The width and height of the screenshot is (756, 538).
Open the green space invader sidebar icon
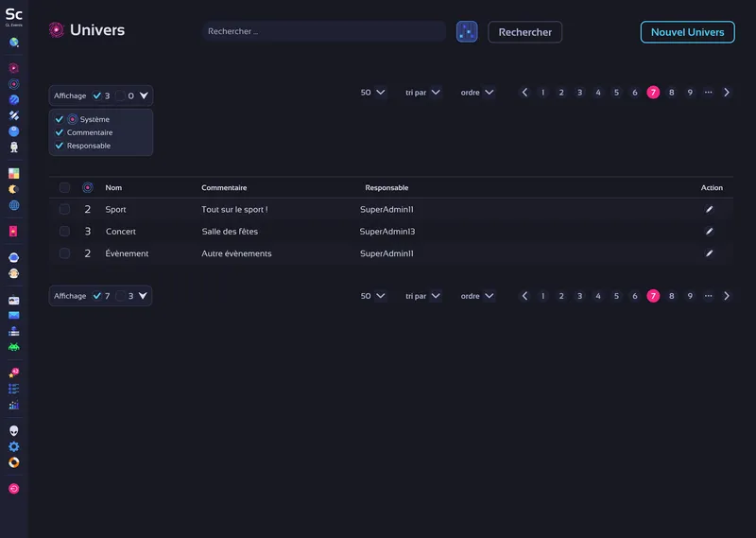[x=14, y=347]
